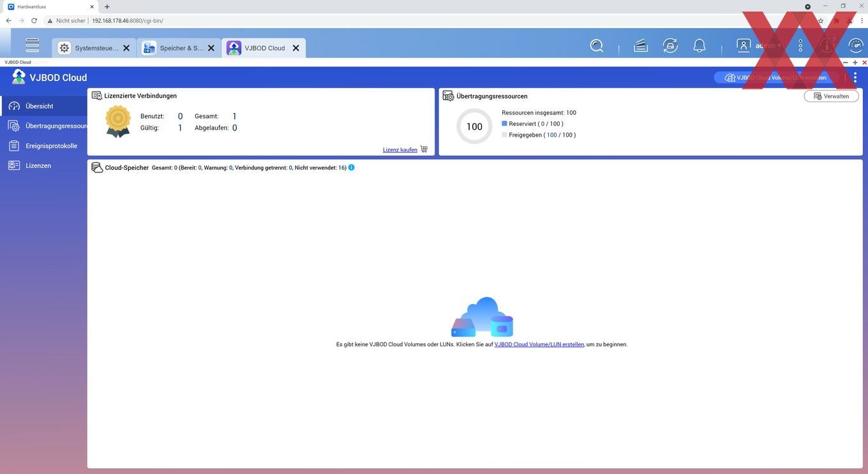Screen dimensions: 868x474
Task: Open Übertragungsressourcen in sidebar
Action: (43, 126)
